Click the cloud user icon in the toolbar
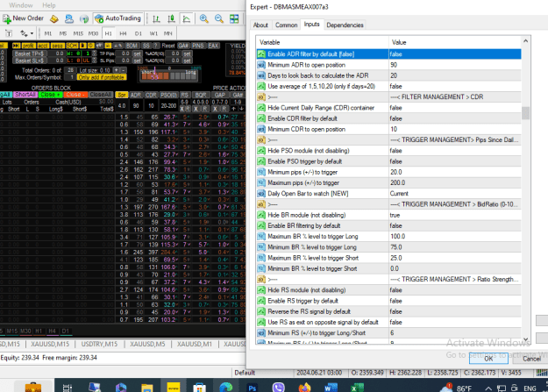Image resolution: width=548 pixels, height=392 pixels. point(69,19)
